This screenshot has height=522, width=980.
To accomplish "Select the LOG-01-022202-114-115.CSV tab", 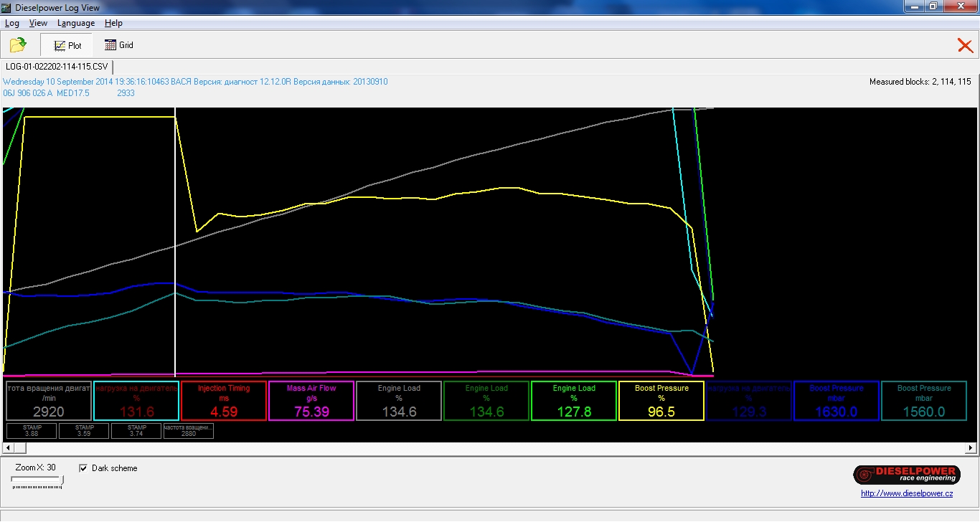I will (57, 67).
